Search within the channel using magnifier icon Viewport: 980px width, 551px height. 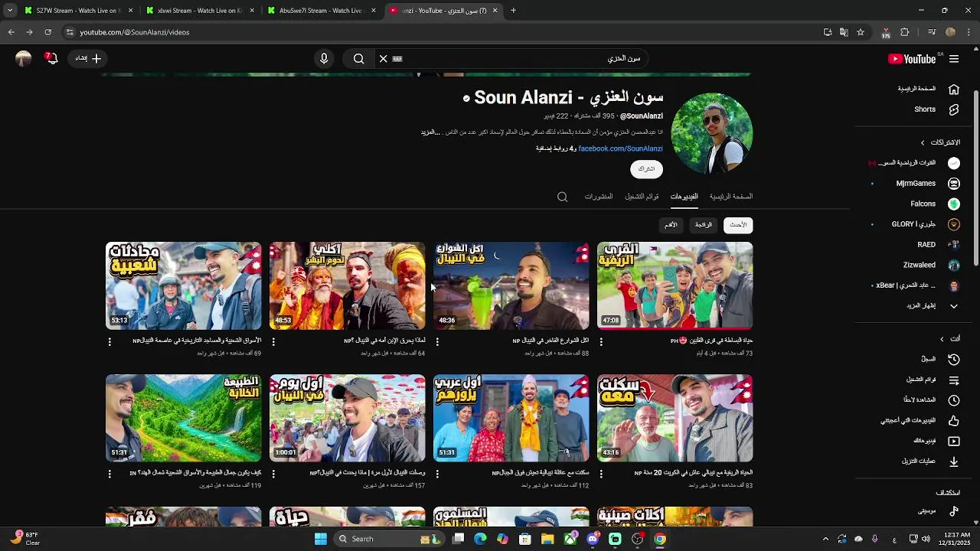click(562, 197)
